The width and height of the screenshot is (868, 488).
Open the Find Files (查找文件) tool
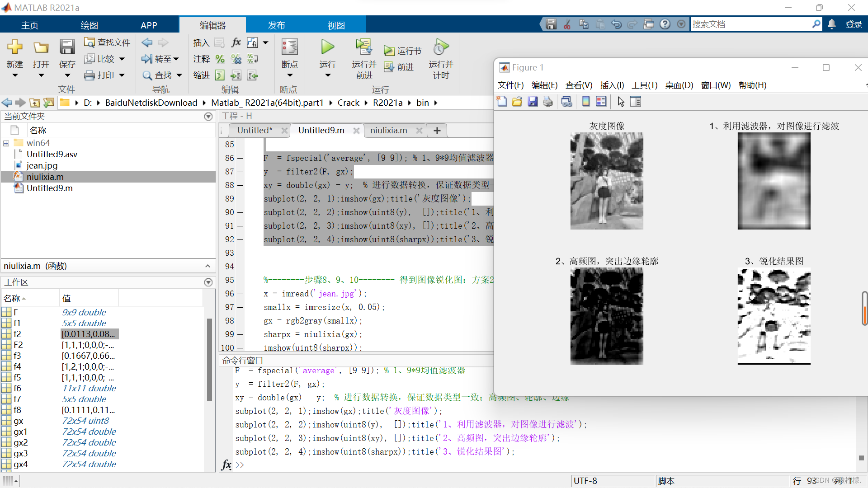click(108, 42)
